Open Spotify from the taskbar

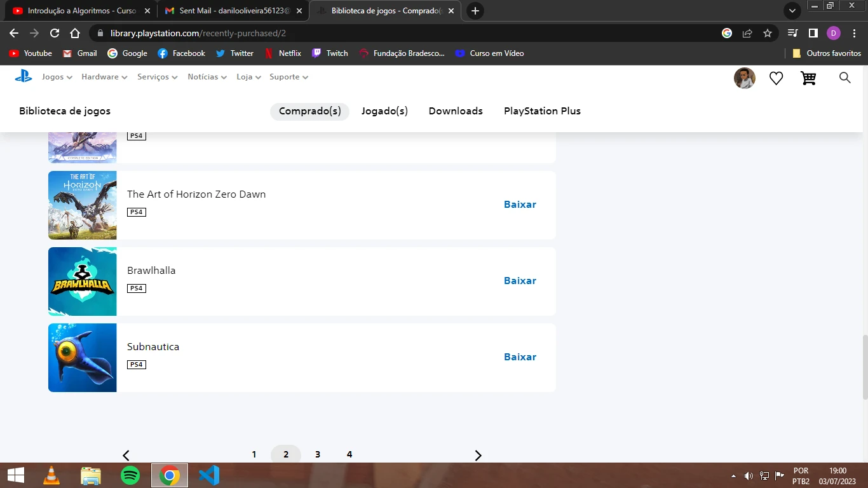tap(130, 475)
